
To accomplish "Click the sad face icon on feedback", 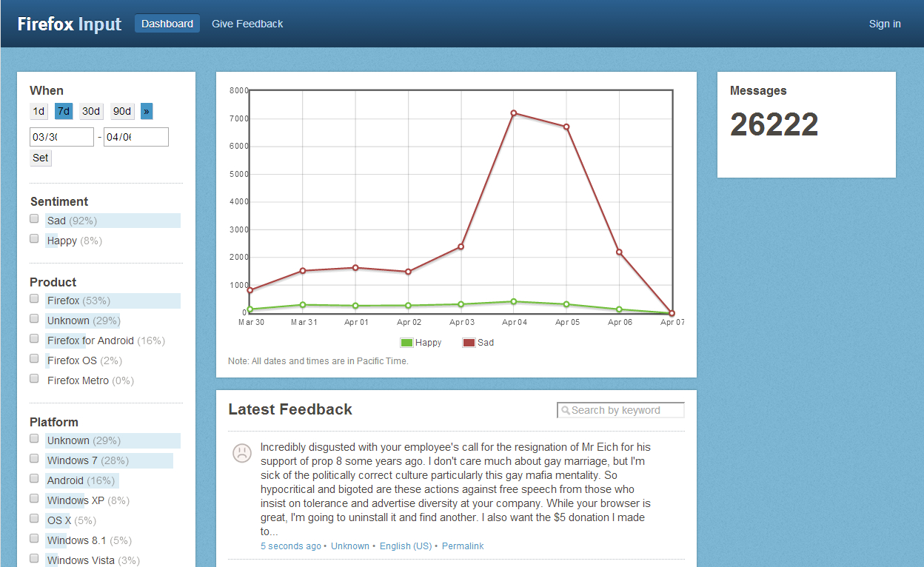I will coord(241,453).
